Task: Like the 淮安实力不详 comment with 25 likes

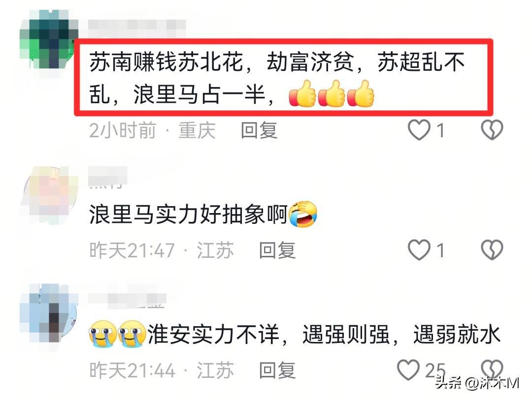Action: pyautogui.click(x=408, y=370)
